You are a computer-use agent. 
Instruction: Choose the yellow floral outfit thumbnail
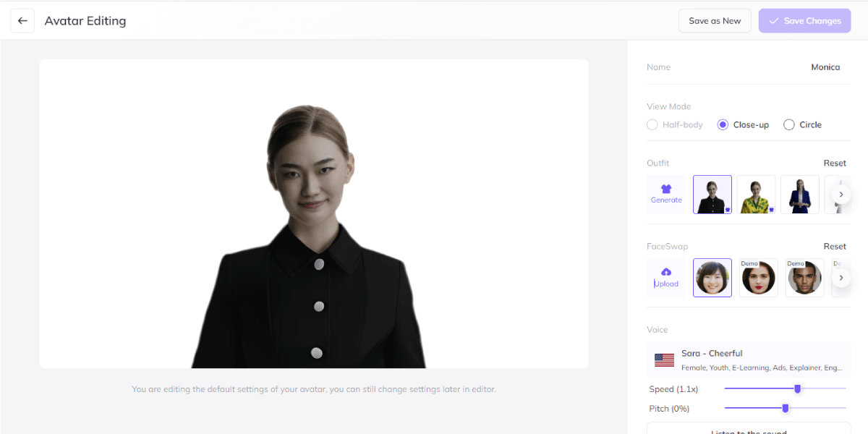757,195
